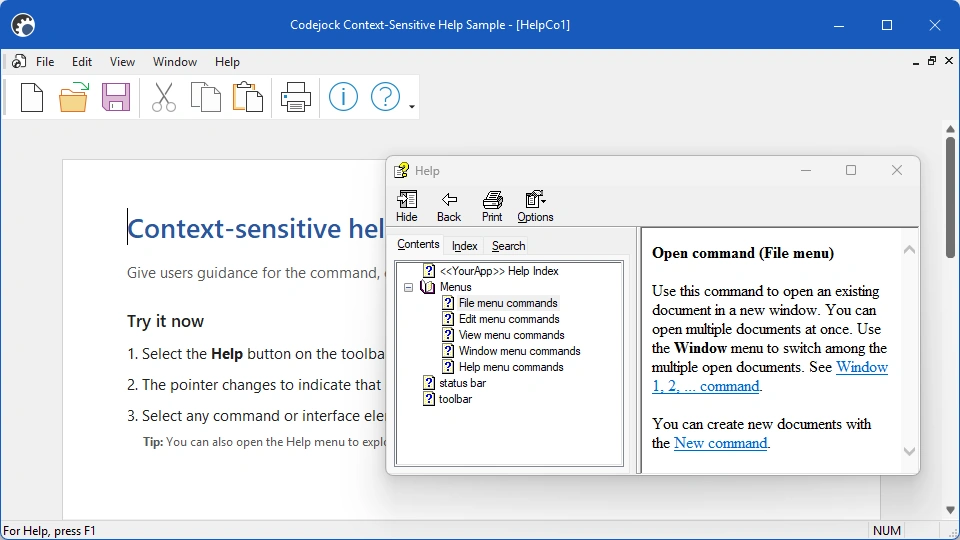The width and height of the screenshot is (960, 540).
Task: Click the 'Open command (File menu)' heading
Action: [x=743, y=253]
